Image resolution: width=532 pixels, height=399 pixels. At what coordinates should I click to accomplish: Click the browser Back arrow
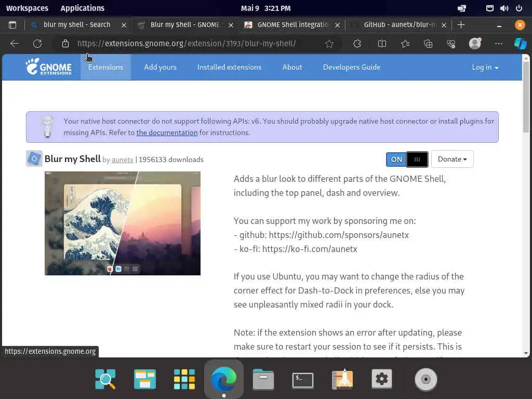pyautogui.click(x=14, y=44)
